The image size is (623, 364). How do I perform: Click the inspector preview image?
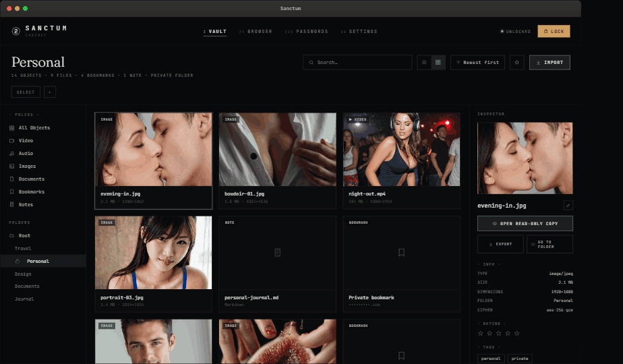pos(525,158)
